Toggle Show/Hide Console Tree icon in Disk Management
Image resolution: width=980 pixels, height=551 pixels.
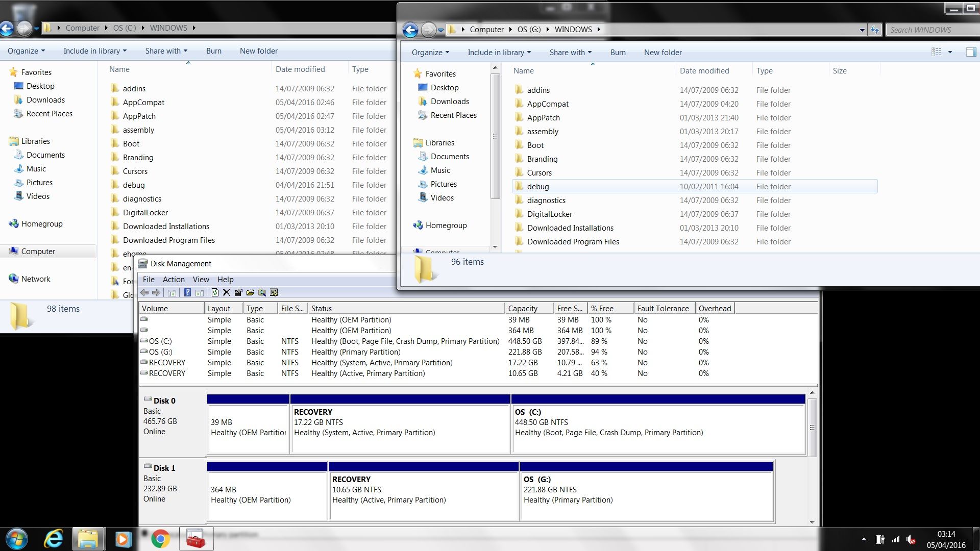click(x=172, y=292)
